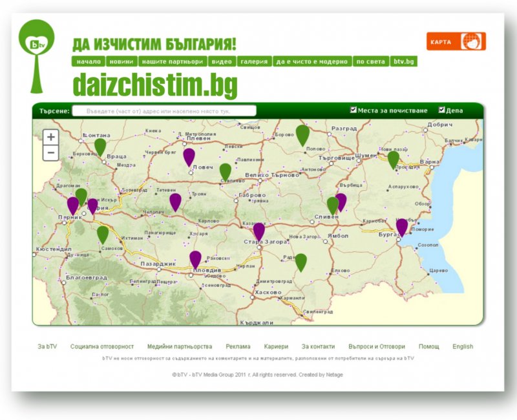Viewport: 517px width, 420px height.
Task: Open новини menu item
Action: pos(121,61)
